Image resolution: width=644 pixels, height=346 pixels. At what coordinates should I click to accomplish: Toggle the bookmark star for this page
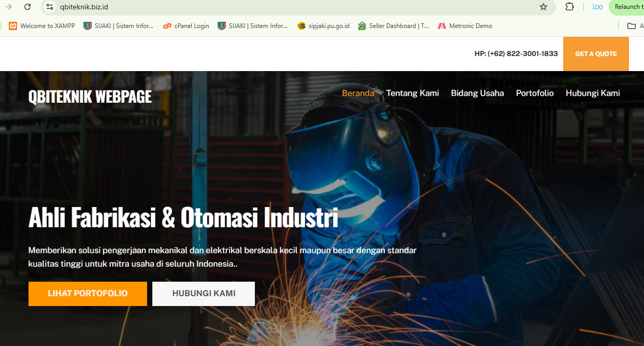[543, 7]
